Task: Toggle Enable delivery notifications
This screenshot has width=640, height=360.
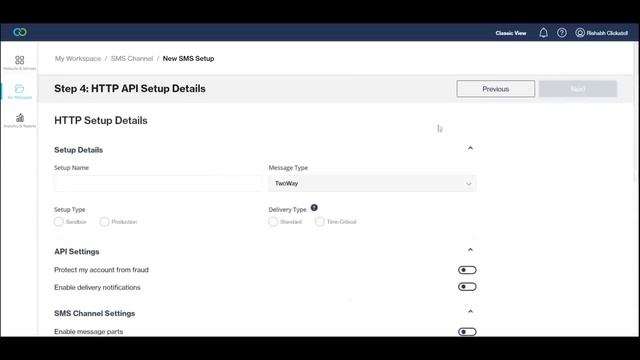Action: [467, 287]
